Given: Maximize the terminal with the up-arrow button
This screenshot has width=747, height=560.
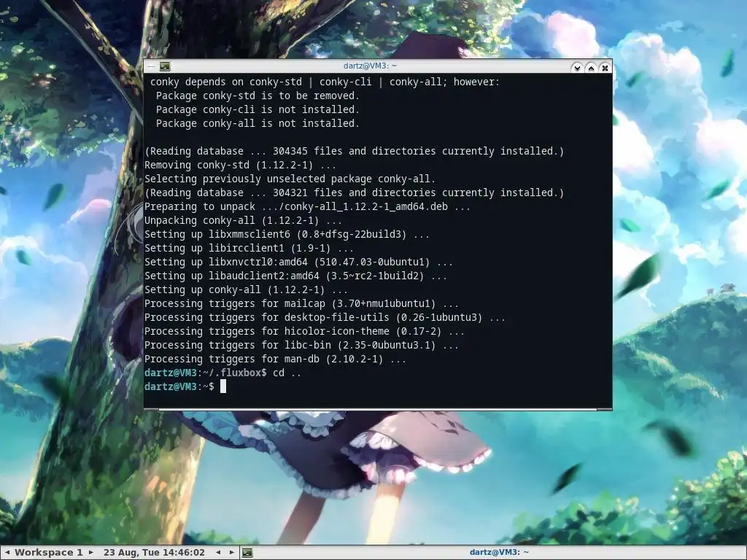Looking at the screenshot, I should [591, 68].
